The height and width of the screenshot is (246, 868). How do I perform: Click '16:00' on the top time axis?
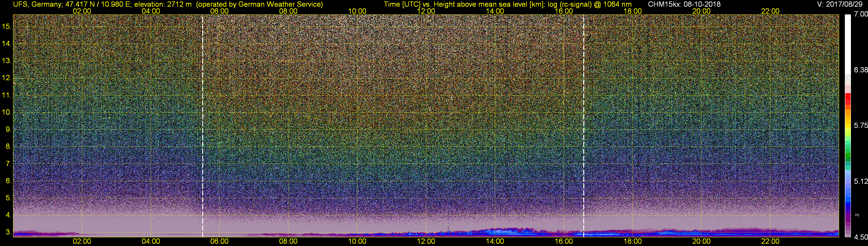point(564,11)
